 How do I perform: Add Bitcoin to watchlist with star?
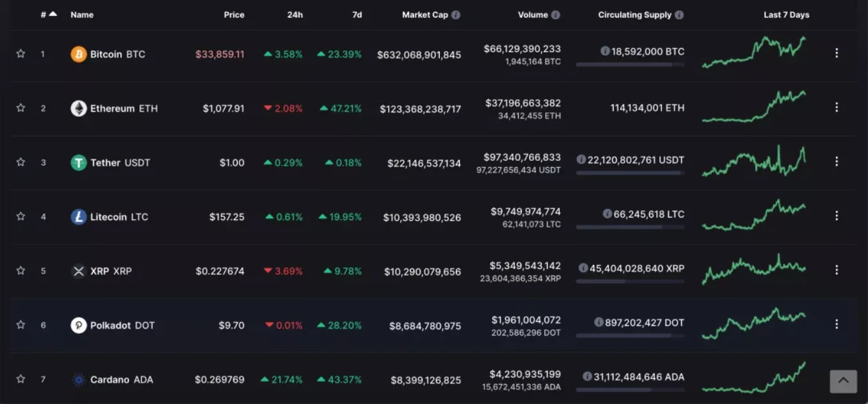click(21, 54)
